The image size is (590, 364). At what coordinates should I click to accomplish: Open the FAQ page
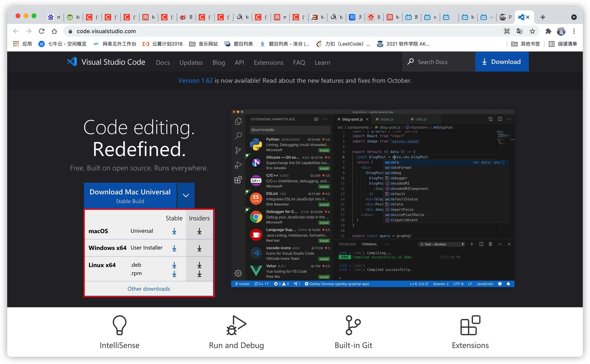click(299, 63)
